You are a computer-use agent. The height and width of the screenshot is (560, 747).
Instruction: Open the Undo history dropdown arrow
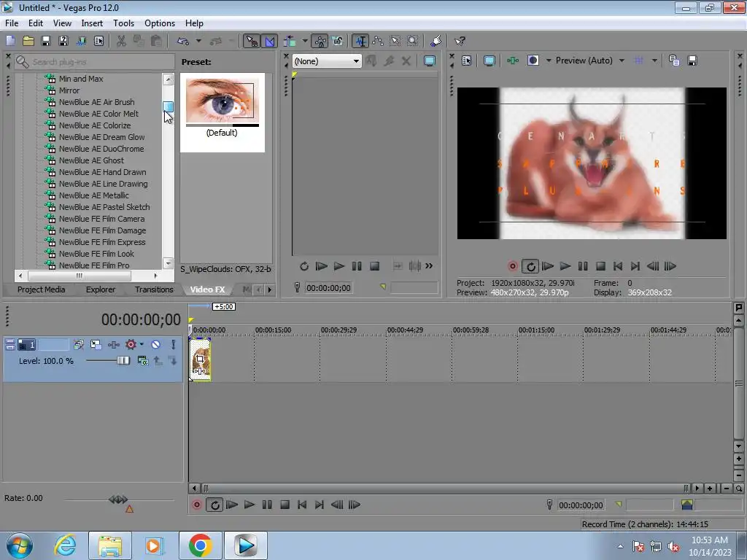(x=198, y=42)
